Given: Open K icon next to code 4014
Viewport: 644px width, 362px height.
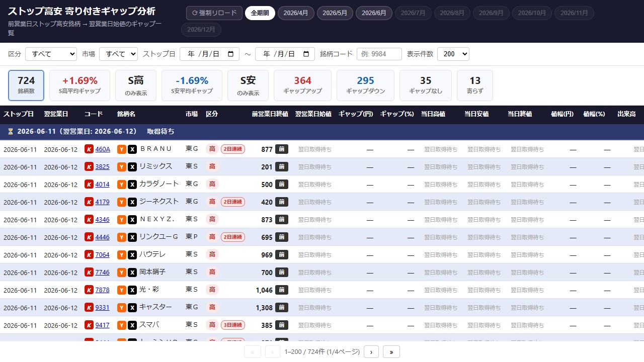Looking at the screenshot, I should (x=89, y=184).
